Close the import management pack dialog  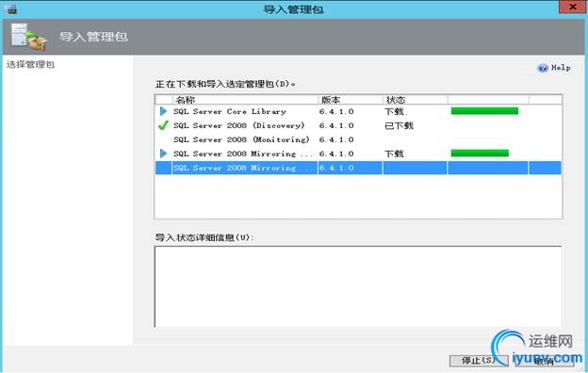point(572,8)
